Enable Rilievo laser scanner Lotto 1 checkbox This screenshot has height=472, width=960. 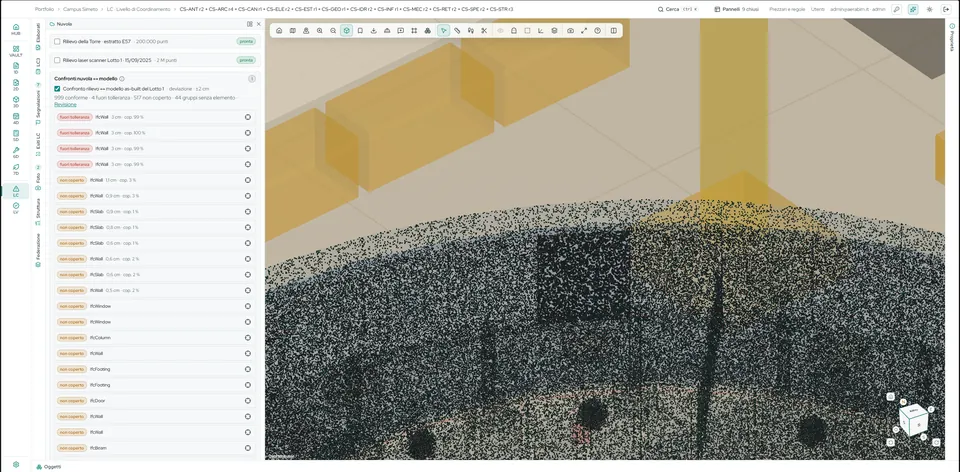57,60
